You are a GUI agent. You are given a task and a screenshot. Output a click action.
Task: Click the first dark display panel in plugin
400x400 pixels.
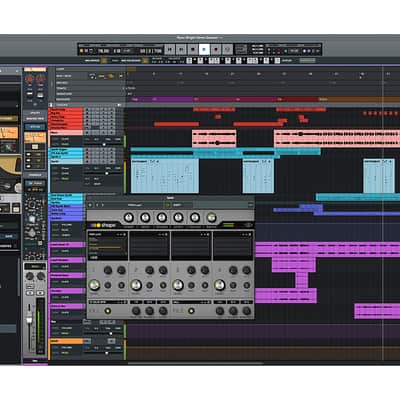pos(107,246)
